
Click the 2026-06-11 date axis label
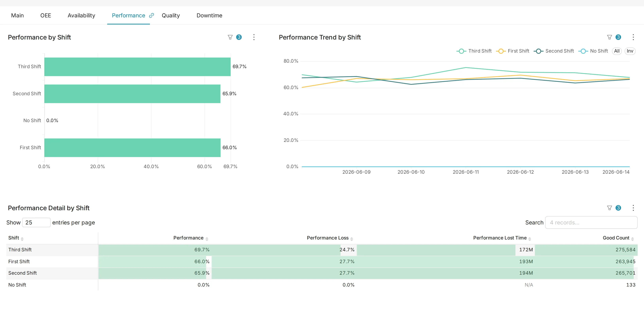[466, 172]
